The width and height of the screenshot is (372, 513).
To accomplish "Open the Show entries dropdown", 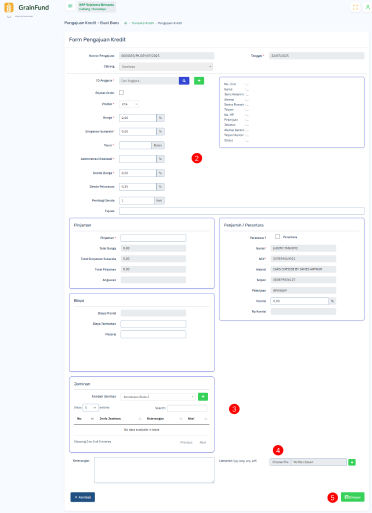I will (90, 407).
